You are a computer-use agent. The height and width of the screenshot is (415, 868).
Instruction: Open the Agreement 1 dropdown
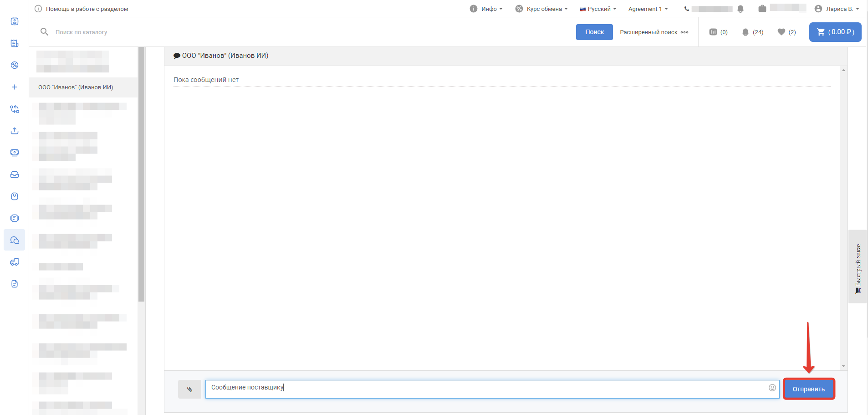[648, 9]
